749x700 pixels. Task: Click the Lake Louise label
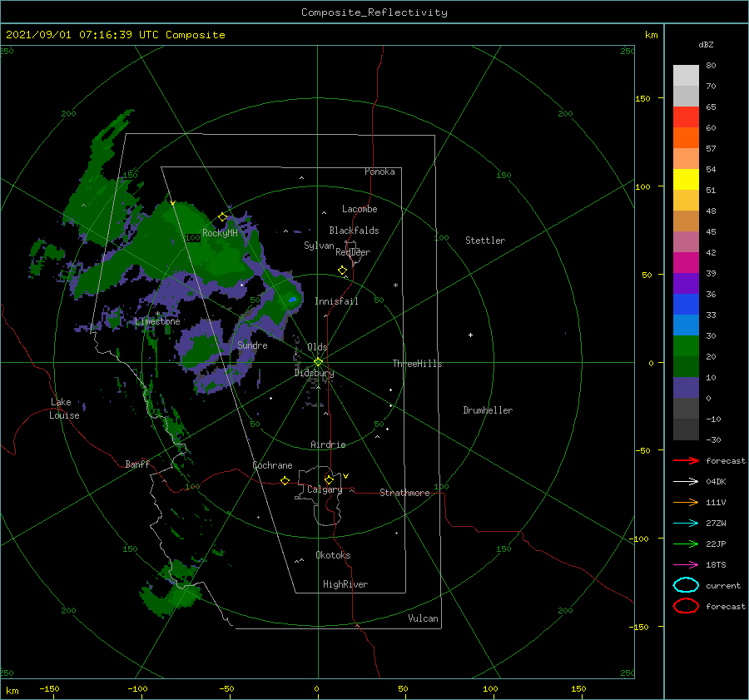(x=64, y=409)
